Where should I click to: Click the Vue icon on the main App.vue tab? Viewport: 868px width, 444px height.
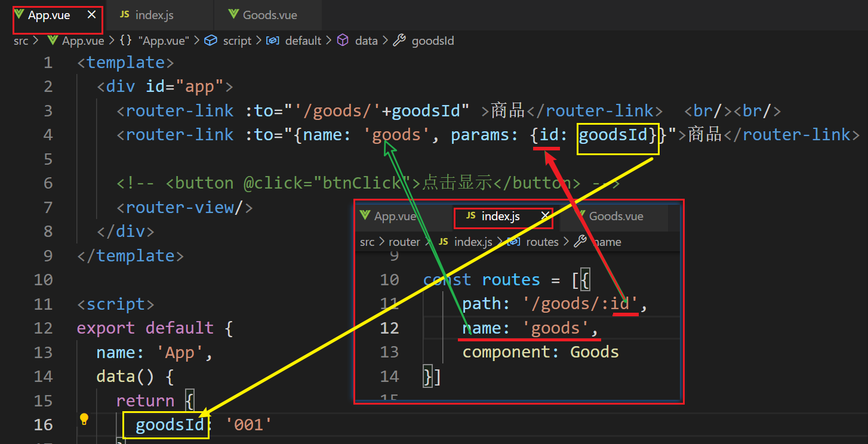(x=20, y=15)
